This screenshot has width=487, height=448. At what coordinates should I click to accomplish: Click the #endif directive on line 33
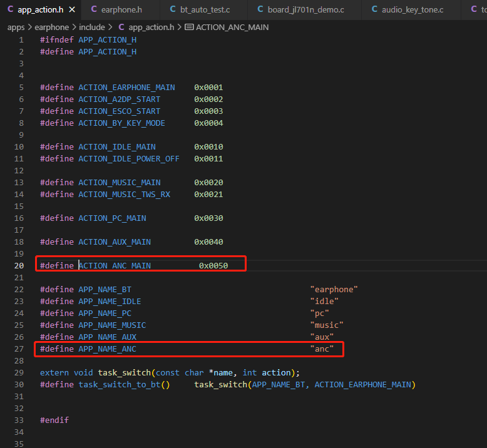(x=54, y=420)
